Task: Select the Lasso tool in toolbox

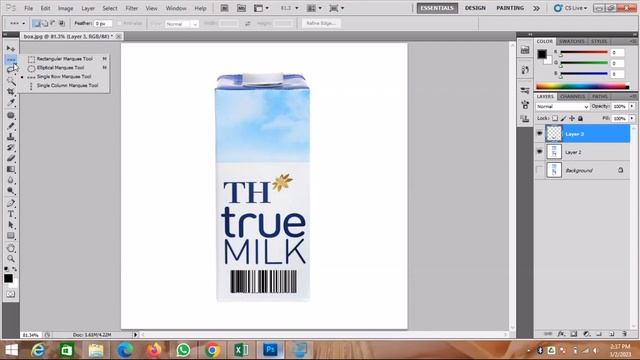Action: tap(11, 69)
